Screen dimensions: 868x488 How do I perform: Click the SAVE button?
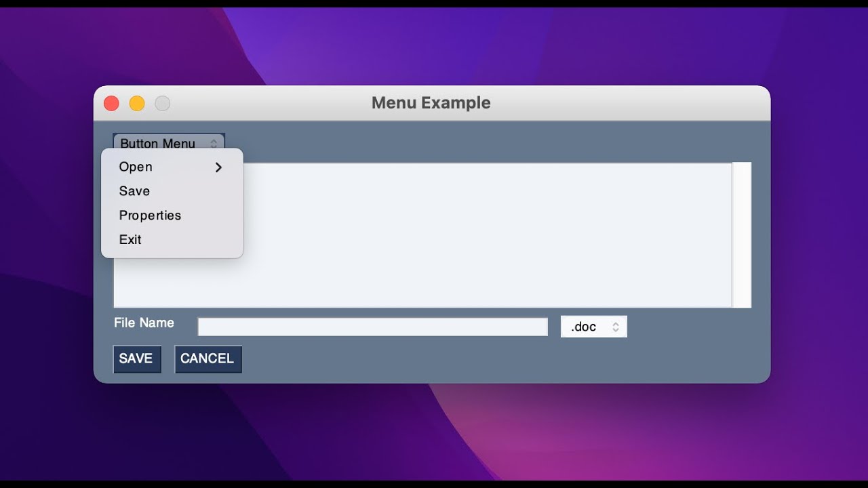pyautogui.click(x=137, y=359)
